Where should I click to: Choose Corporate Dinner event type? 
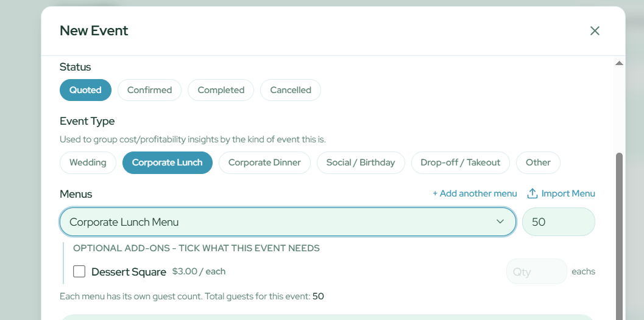point(264,162)
